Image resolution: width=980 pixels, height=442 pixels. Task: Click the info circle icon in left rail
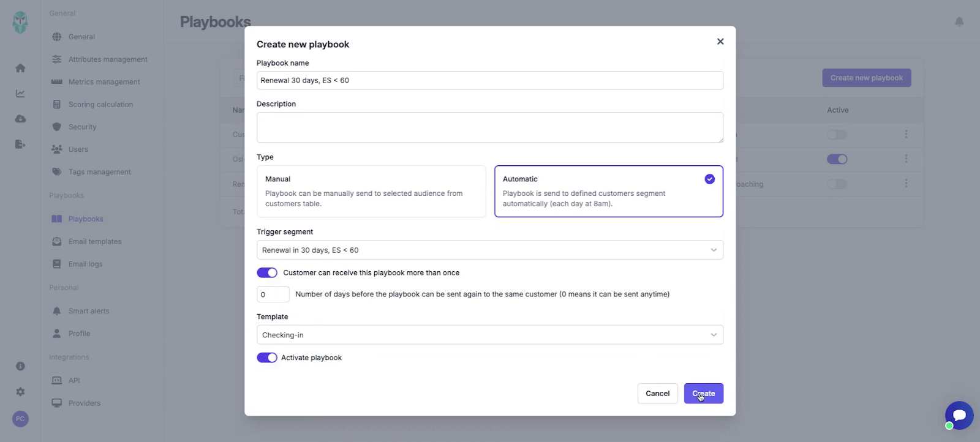[20, 366]
